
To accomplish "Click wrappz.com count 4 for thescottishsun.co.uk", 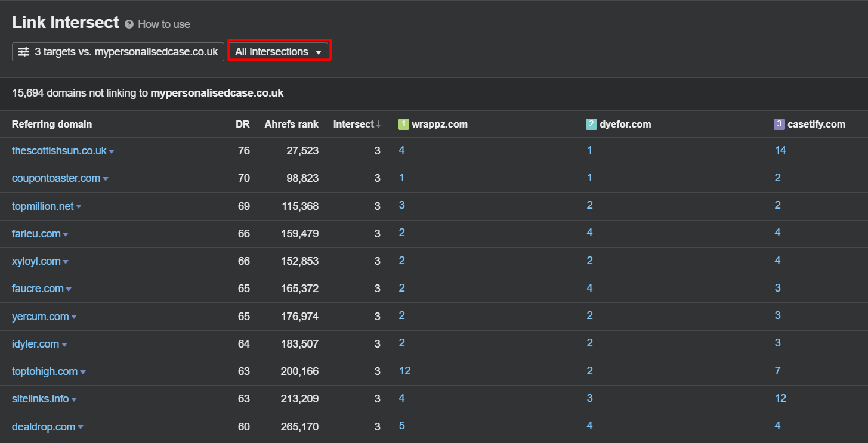I will [402, 150].
